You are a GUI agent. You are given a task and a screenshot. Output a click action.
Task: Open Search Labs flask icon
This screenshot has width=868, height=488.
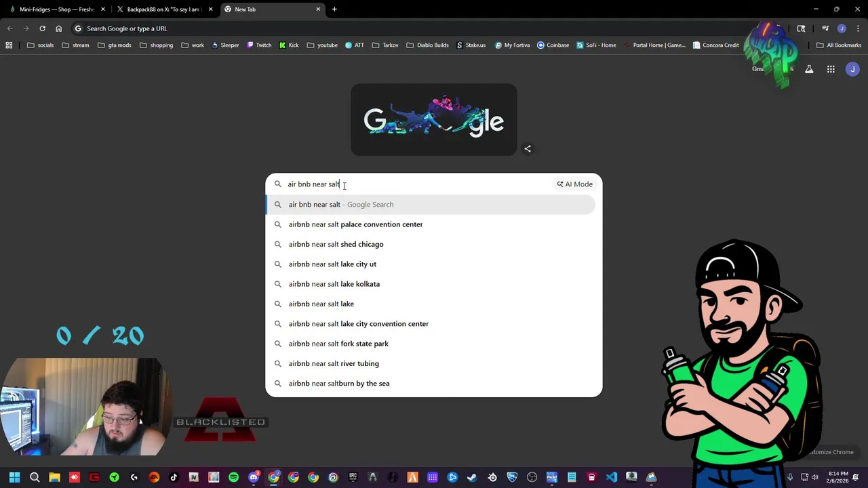click(809, 69)
